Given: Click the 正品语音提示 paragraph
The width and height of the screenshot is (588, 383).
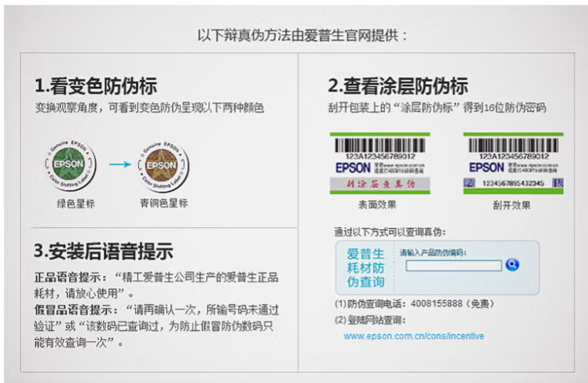Looking at the screenshot, I should (x=157, y=286).
